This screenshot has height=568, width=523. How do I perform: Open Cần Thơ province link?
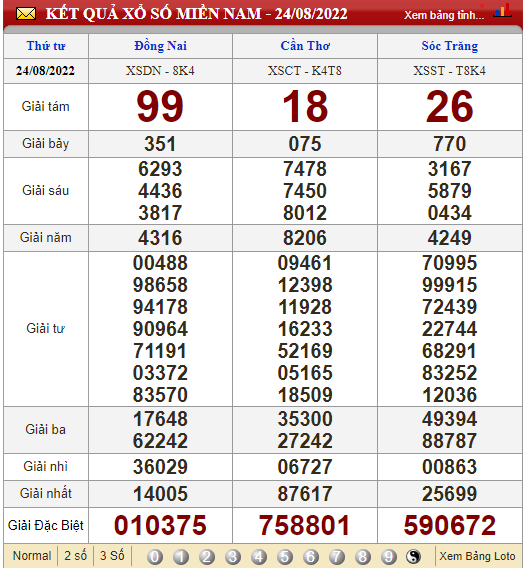point(305,46)
